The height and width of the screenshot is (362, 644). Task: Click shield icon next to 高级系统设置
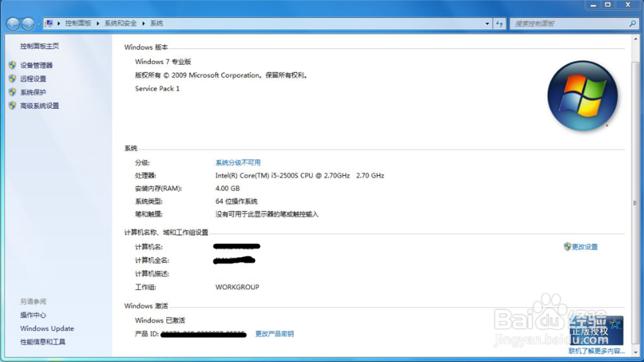pos(12,106)
